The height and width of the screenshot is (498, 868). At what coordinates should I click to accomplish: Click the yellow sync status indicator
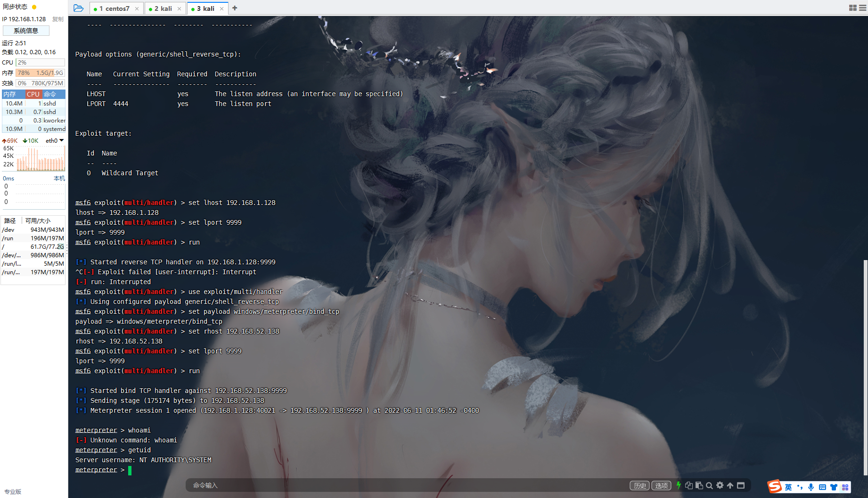click(34, 7)
